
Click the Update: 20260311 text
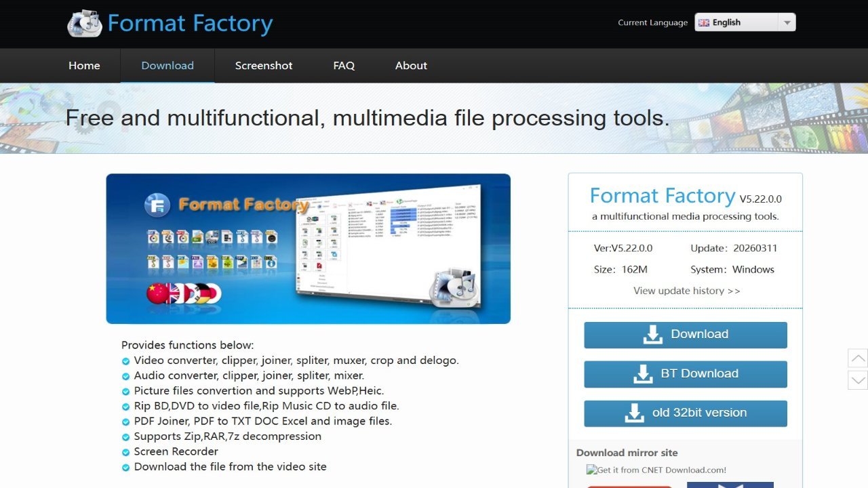(x=734, y=248)
